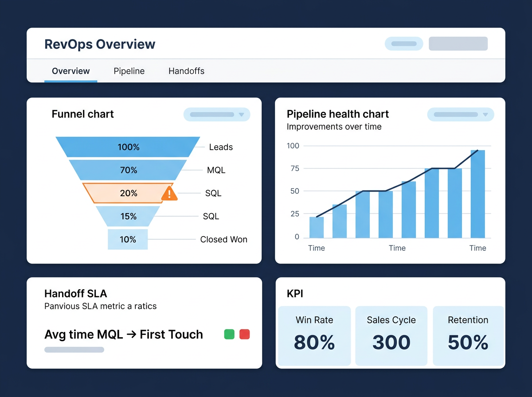Click the SQL label beside the 20% segment

(213, 193)
